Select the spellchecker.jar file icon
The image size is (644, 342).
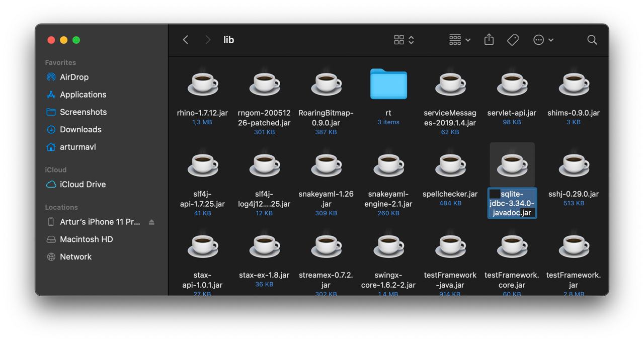tap(450, 164)
